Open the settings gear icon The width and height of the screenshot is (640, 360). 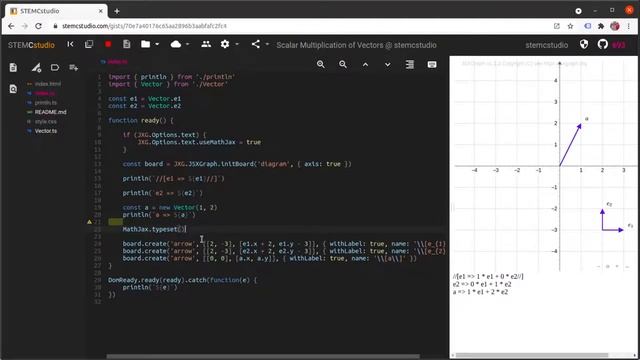coord(225,44)
